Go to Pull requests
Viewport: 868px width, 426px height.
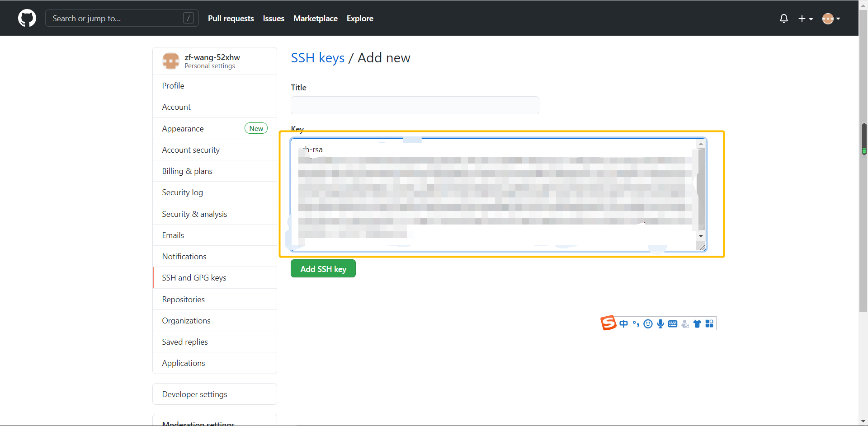coord(231,19)
